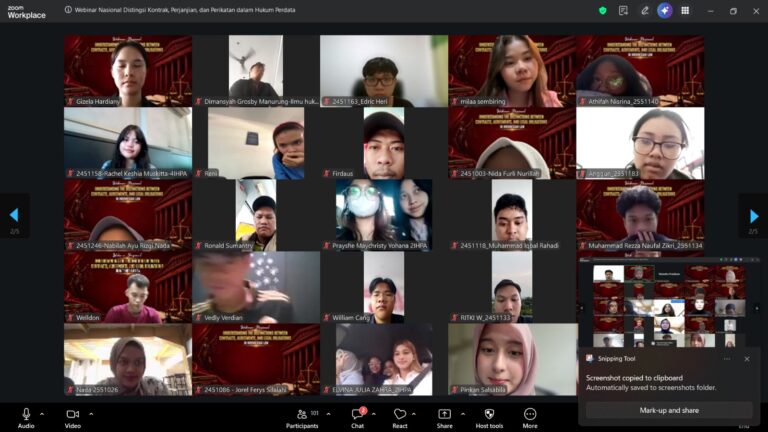Select Muhammad Rezza Naufal Zikri tile
The width and height of the screenshot is (768, 432).
click(640, 215)
